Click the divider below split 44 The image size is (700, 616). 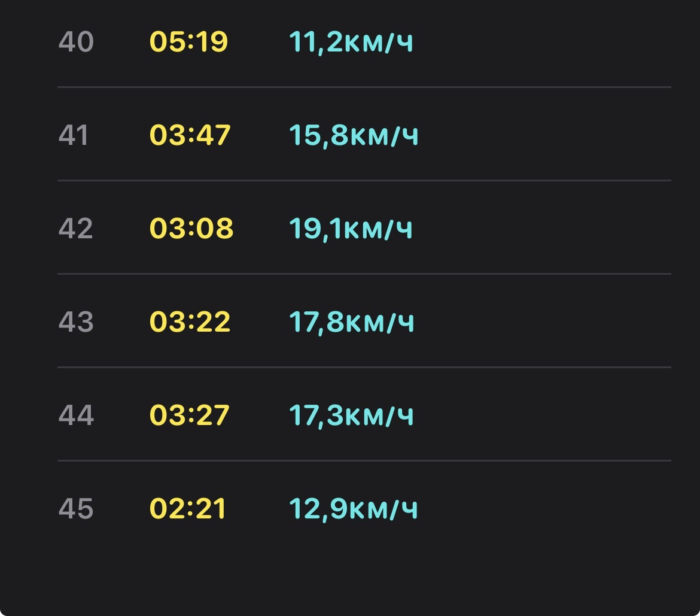click(x=364, y=460)
